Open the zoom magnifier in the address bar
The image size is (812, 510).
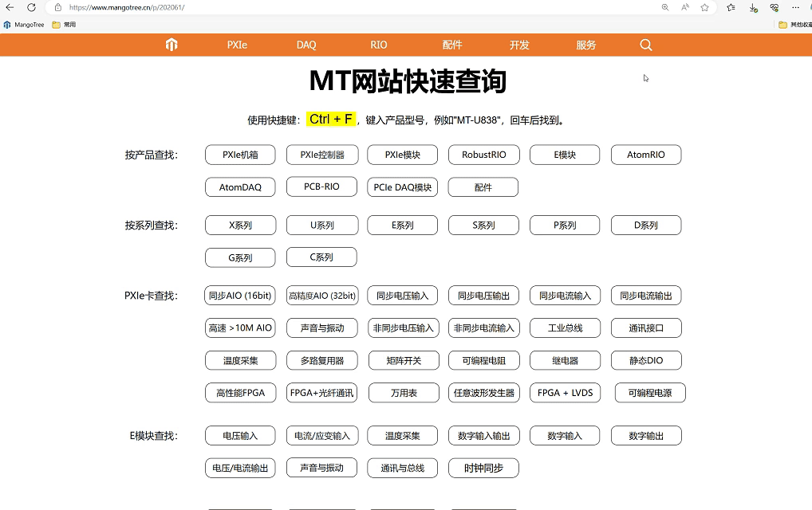[665, 7]
